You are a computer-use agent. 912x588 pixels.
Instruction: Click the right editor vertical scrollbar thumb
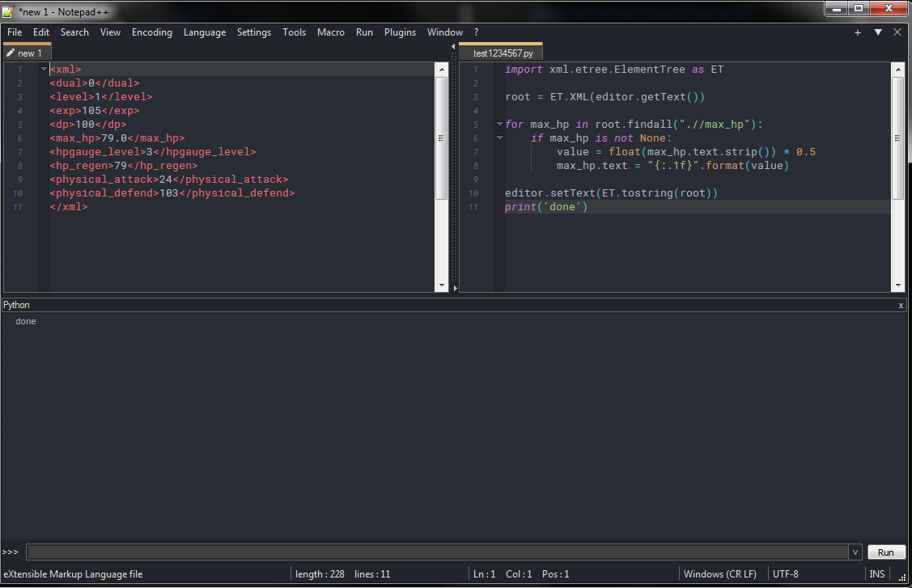pyautogui.click(x=898, y=137)
